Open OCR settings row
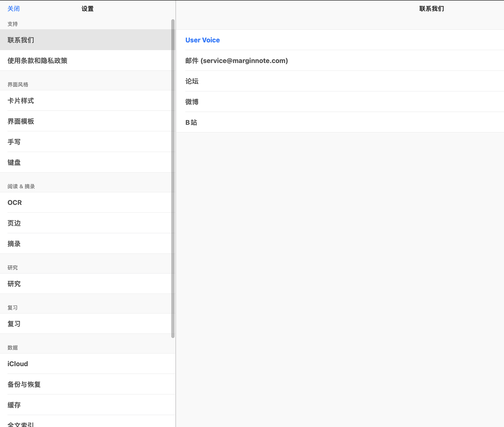This screenshot has height=427, width=504. [87, 202]
